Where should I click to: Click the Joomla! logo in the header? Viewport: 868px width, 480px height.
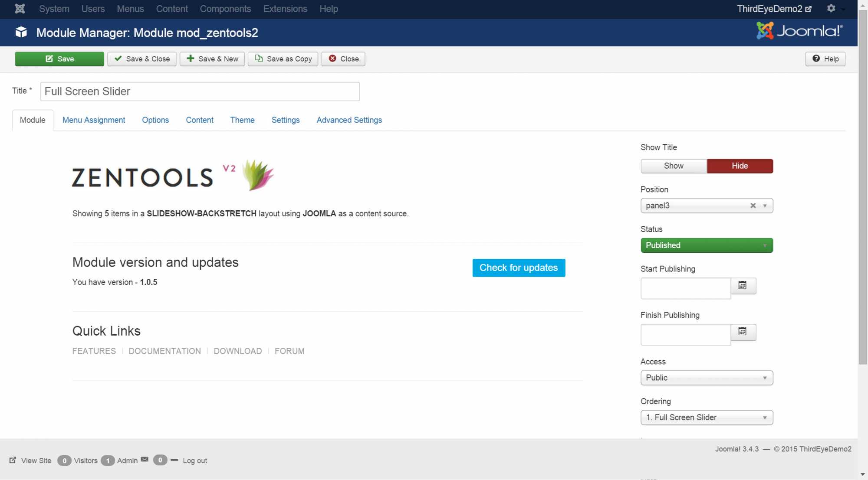pos(799,31)
